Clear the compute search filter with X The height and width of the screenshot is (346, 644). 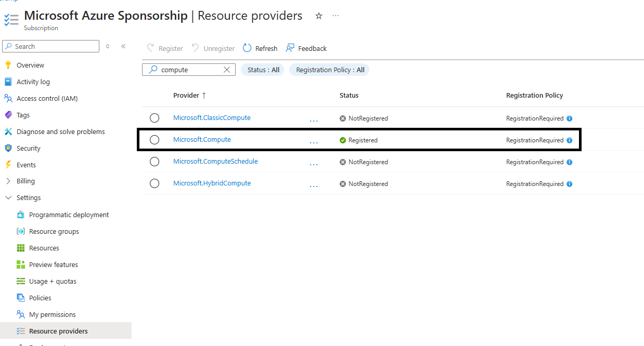tap(227, 70)
